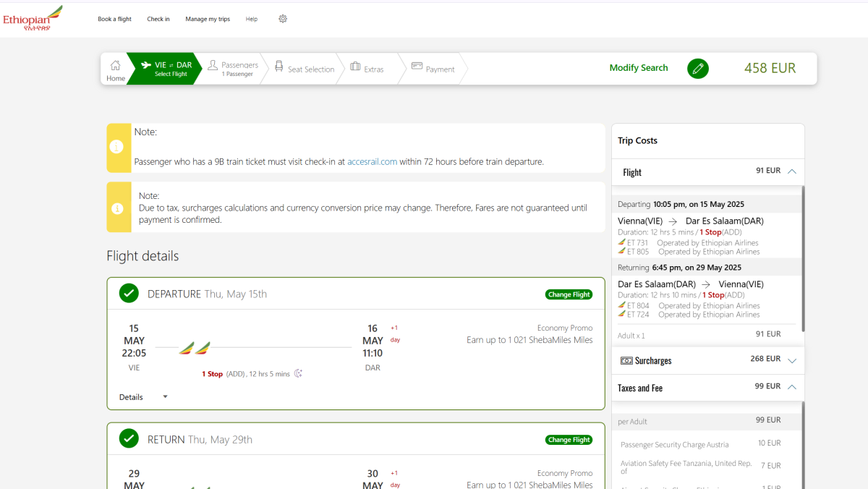868x489 pixels.
Task: Click the Seat Selection step icon
Action: 278,67
